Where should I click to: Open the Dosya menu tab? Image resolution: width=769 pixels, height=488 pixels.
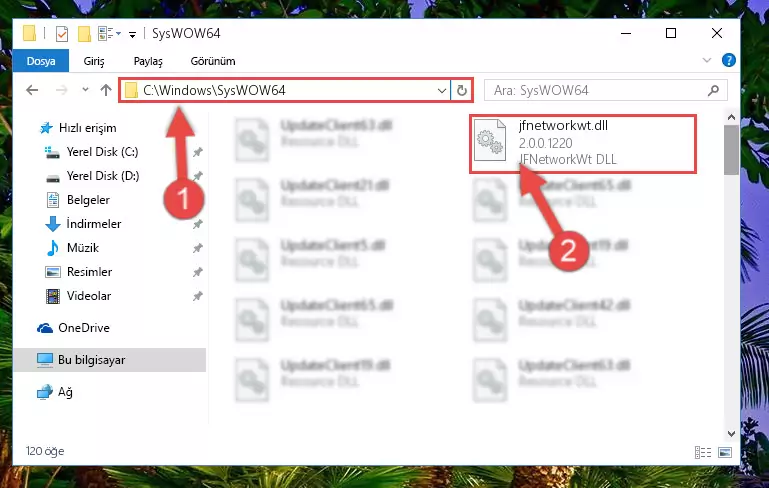pos(41,61)
